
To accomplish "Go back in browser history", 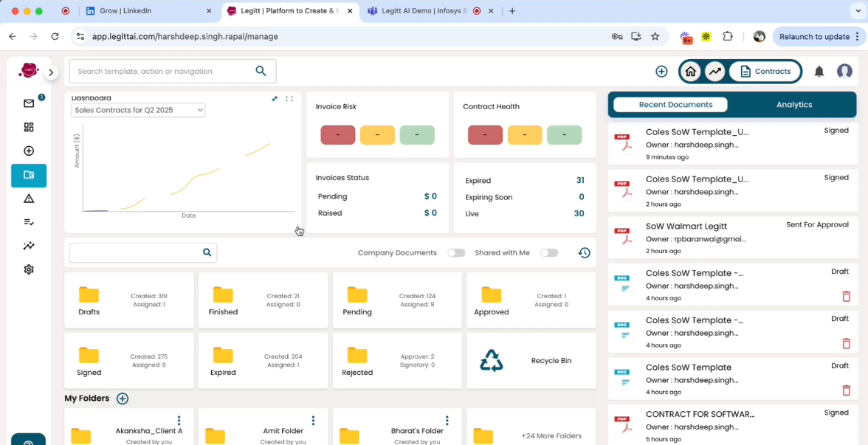I will tap(12, 37).
